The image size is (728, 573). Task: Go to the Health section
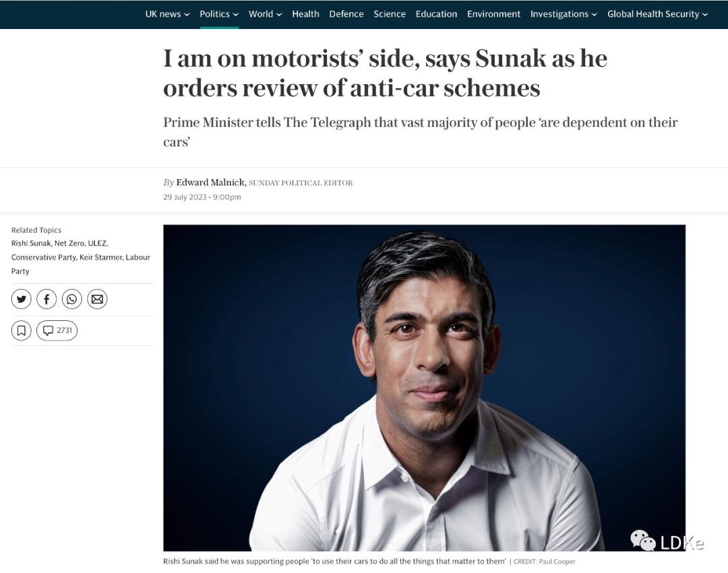coord(305,14)
